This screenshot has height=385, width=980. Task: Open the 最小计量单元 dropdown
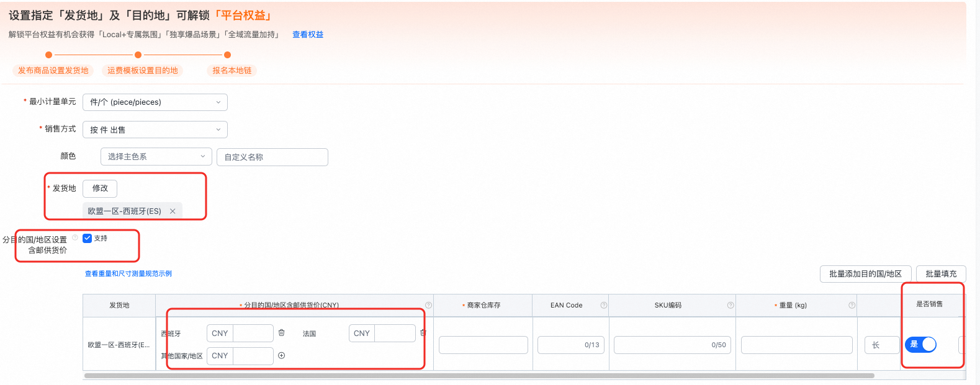155,102
